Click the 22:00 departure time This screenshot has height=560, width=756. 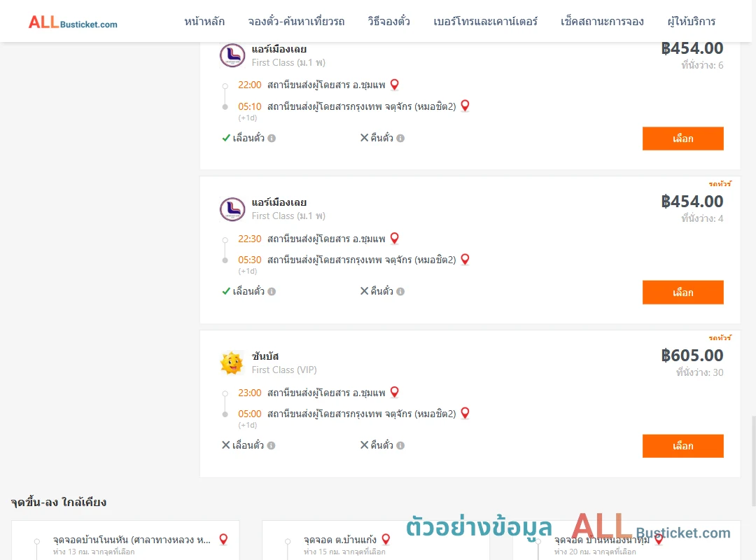click(x=250, y=85)
